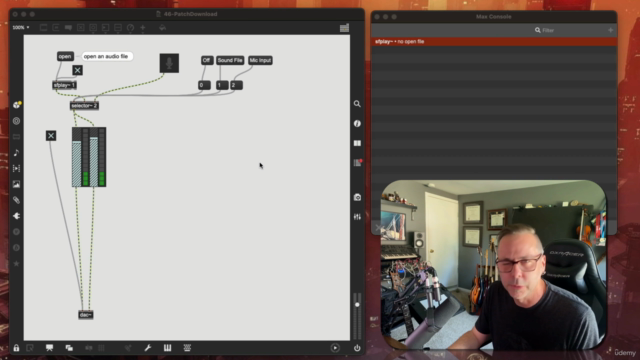Screen dimensions: 640x360
Task: Open the reference book icon in right sidebar
Action: tap(357, 143)
